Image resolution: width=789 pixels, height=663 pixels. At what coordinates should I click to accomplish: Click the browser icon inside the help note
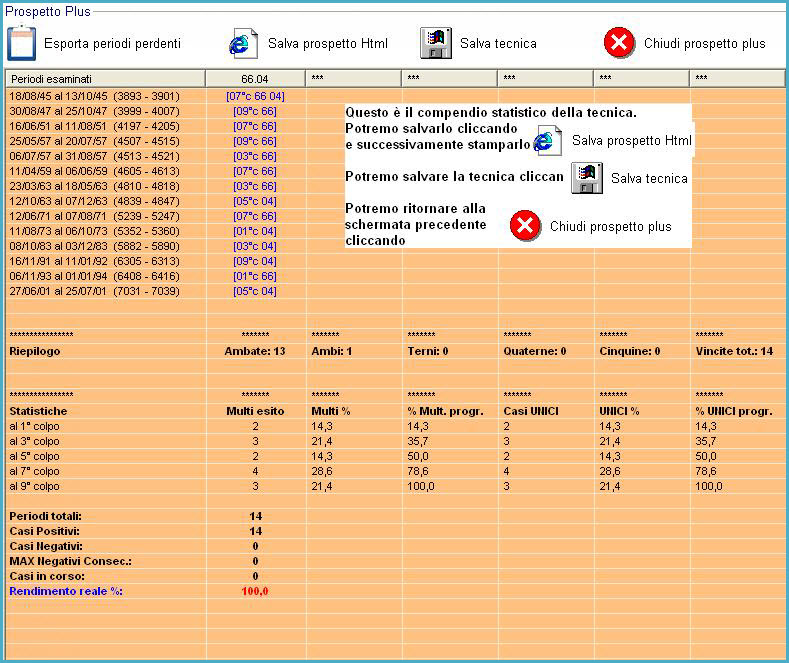[x=547, y=141]
